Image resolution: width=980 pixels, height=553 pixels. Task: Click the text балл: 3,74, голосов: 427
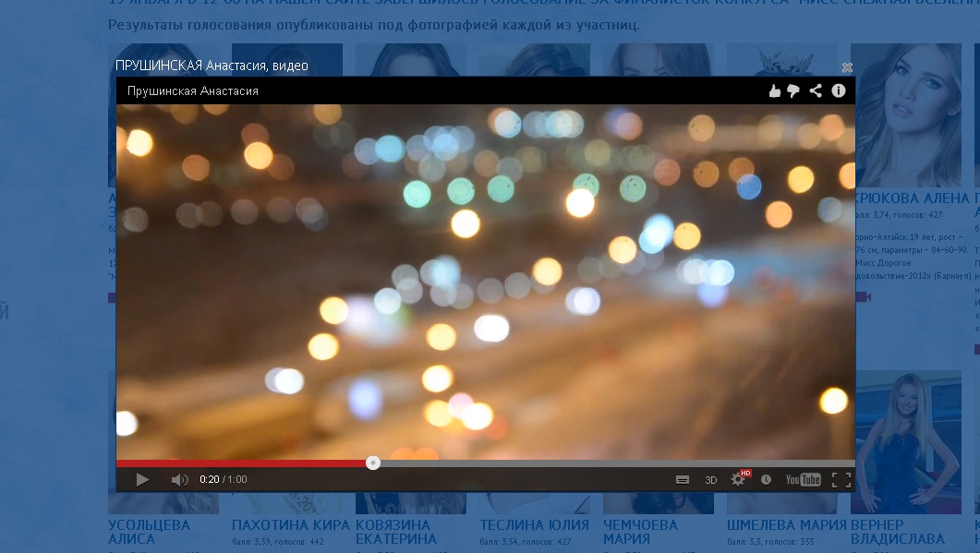point(898,215)
